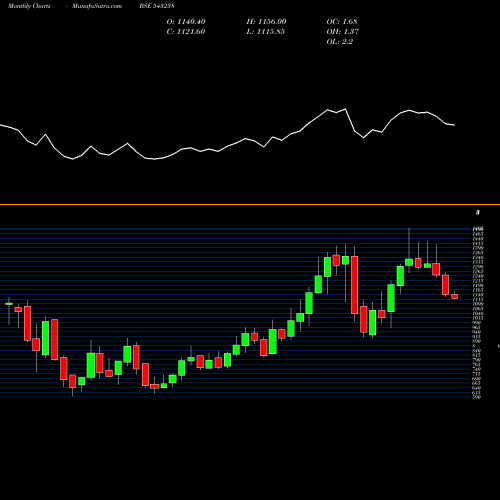
Task: Click the "OH: 1.37" value
Action: point(343,32)
